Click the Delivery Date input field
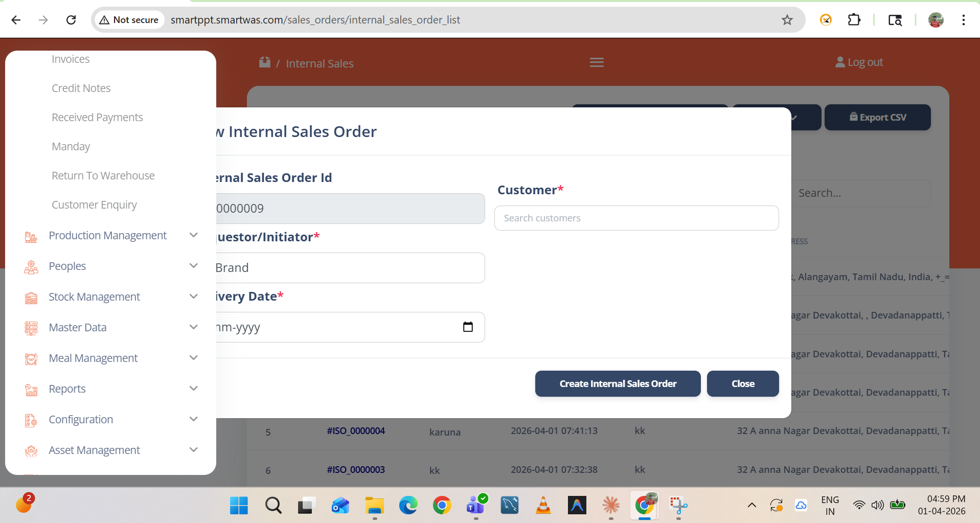 [x=350, y=327]
